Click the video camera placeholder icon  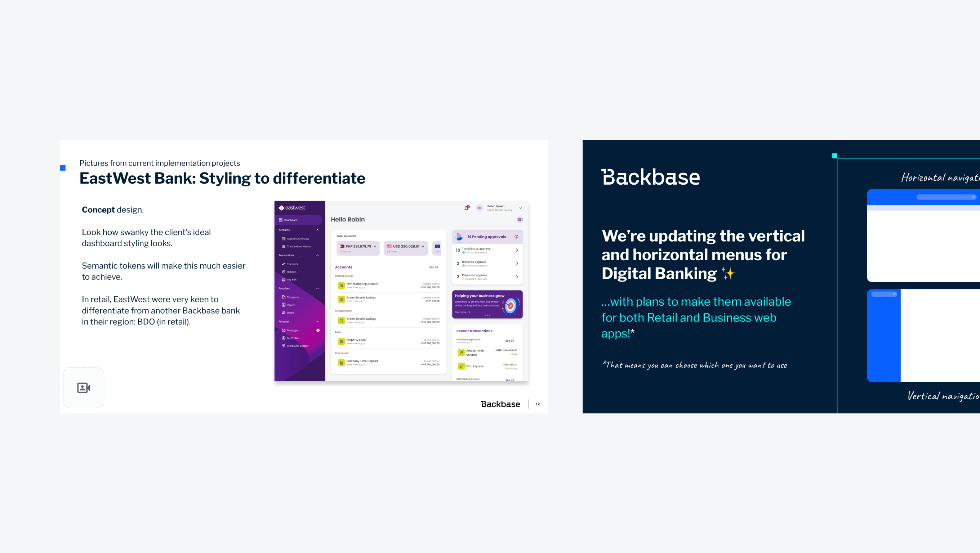(x=84, y=388)
